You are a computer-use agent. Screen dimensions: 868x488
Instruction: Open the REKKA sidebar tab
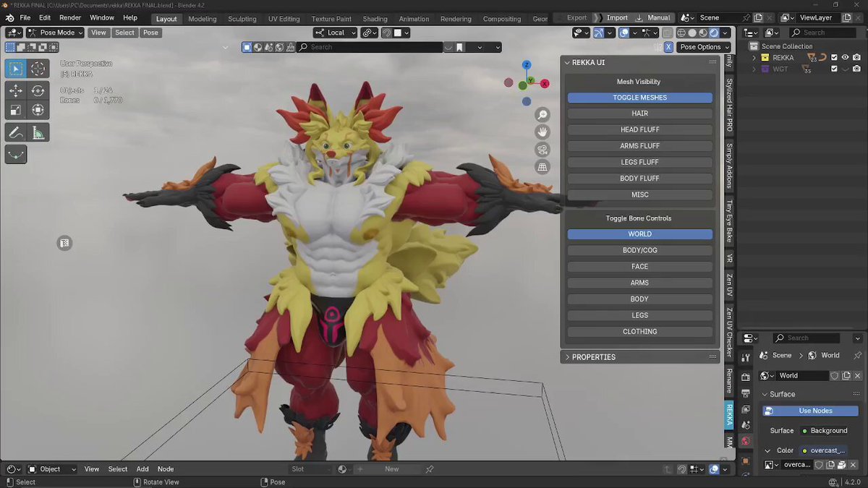tap(729, 415)
